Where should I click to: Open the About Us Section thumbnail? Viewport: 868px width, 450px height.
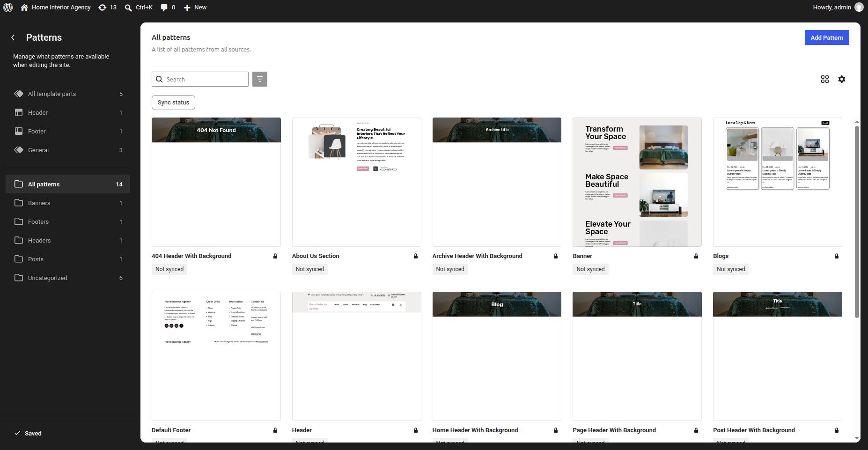tap(357, 182)
